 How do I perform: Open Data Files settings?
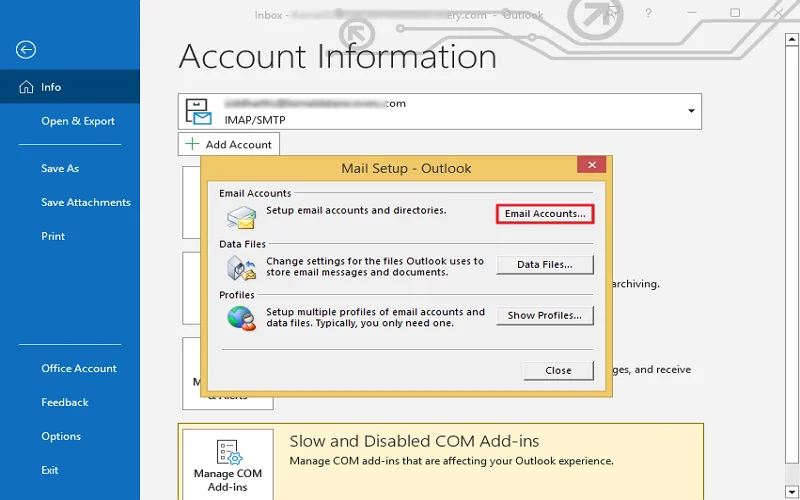[x=545, y=265]
